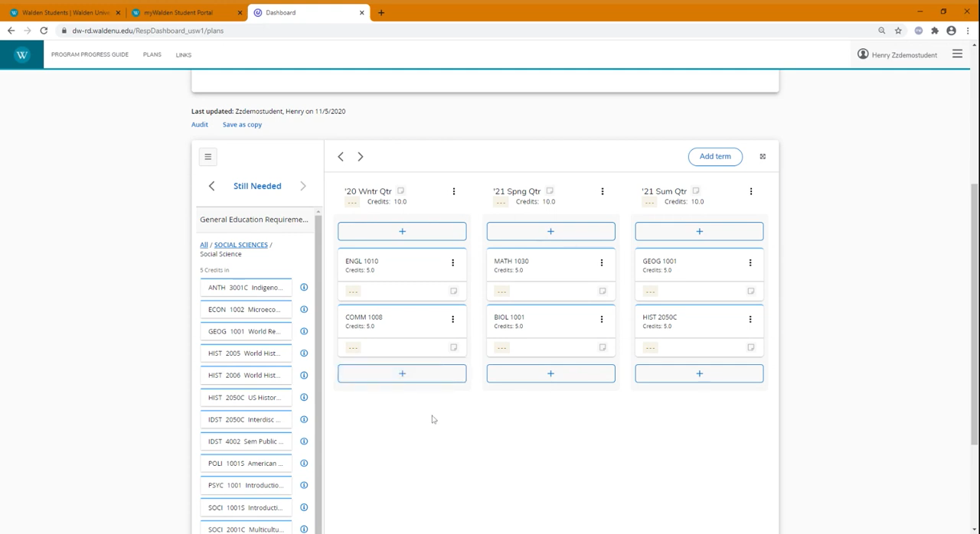Open the options menu on ENGL 1010 card
This screenshot has width=980, height=534.
(452, 262)
